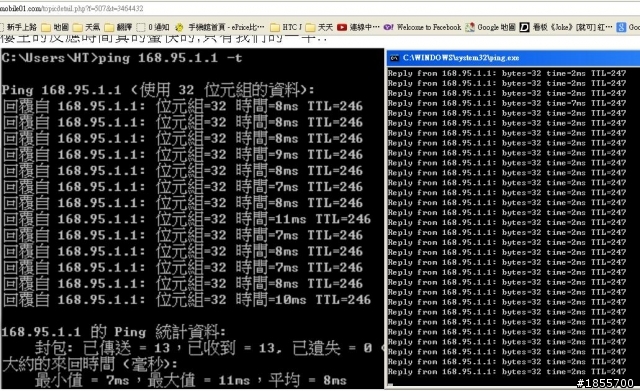Click the reply line with 時間=10ms
640x391 pixels.
187,300
